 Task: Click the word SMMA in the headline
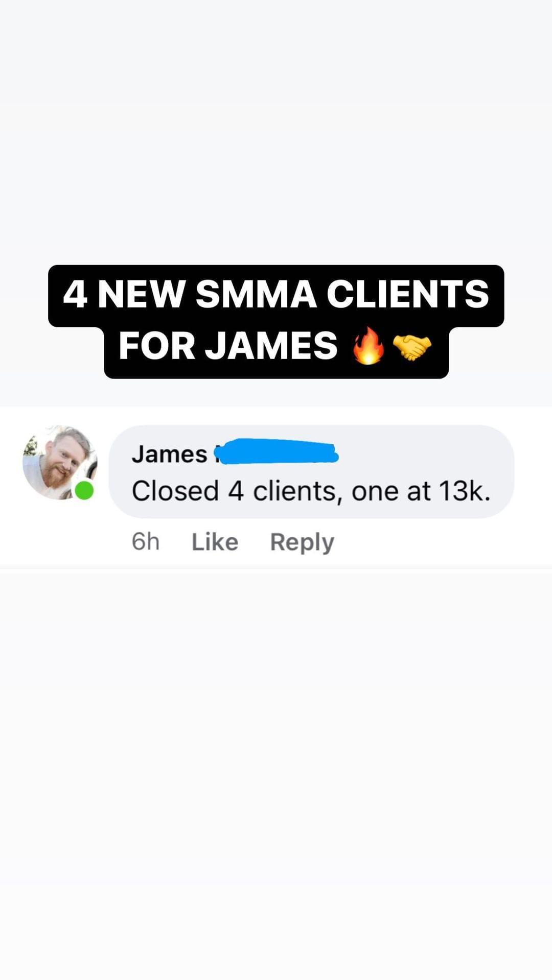256,295
